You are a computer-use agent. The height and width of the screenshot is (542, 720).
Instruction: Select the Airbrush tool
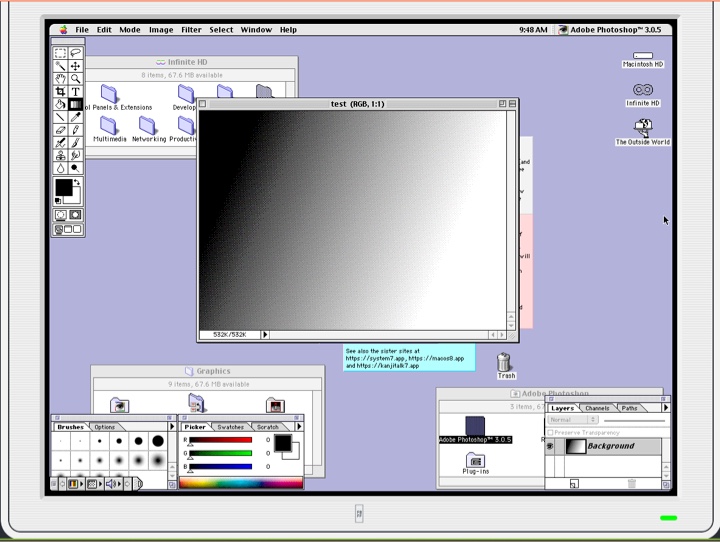tap(60, 143)
